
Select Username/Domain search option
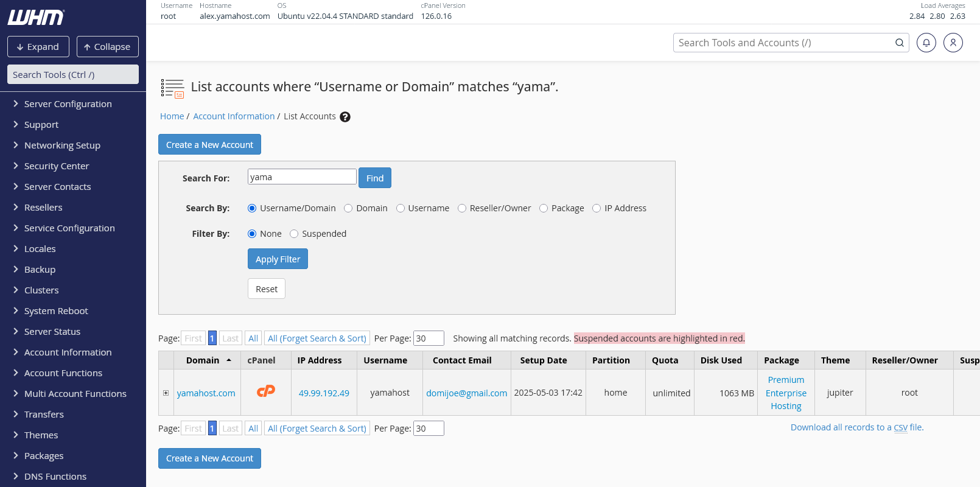tap(252, 208)
